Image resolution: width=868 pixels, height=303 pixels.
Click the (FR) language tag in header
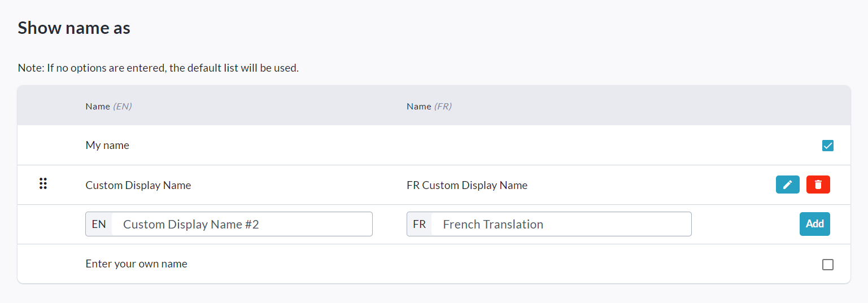pyautogui.click(x=443, y=106)
